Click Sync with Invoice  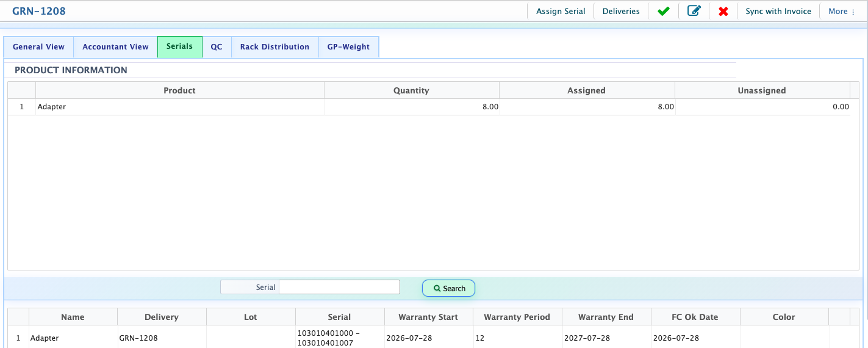778,11
